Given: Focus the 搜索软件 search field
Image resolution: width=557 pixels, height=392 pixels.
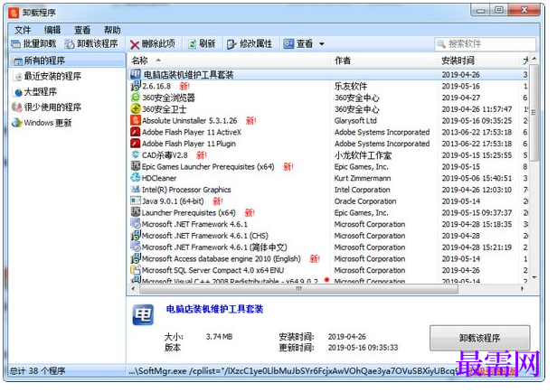Looking at the screenshot, I should [x=485, y=44].
